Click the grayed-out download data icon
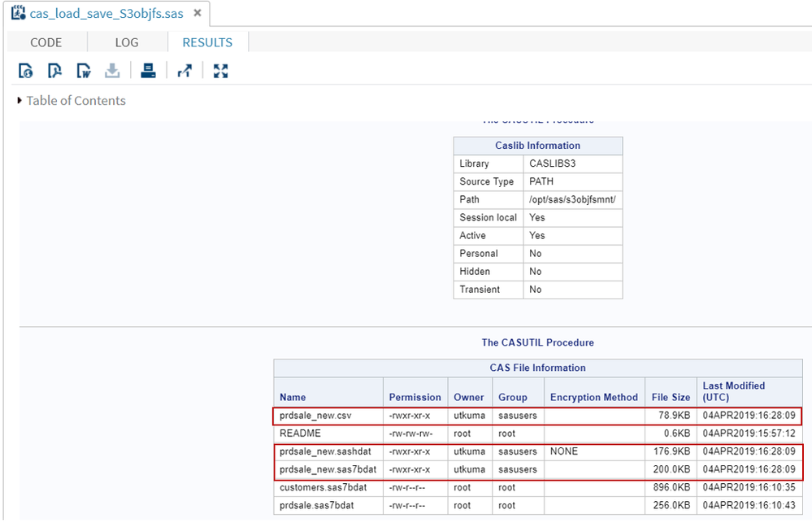This screenshot has height=523, width=812. pyautogui.click(x=112, y=72)
